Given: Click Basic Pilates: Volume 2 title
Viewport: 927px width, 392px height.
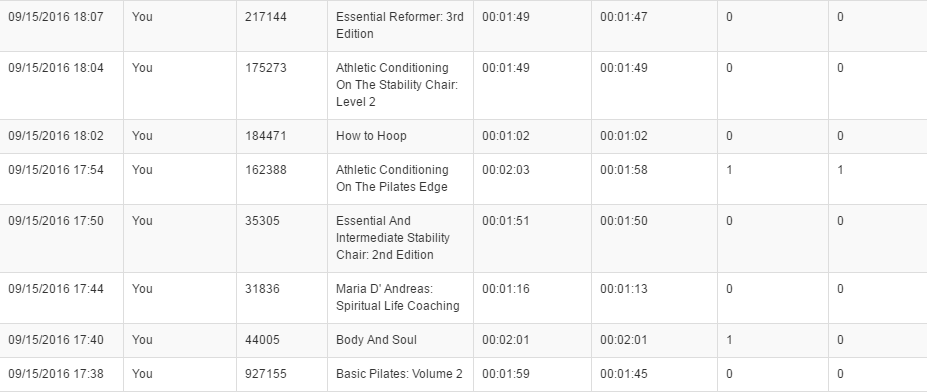Looking at the screenshot, I should click(399, 374).
